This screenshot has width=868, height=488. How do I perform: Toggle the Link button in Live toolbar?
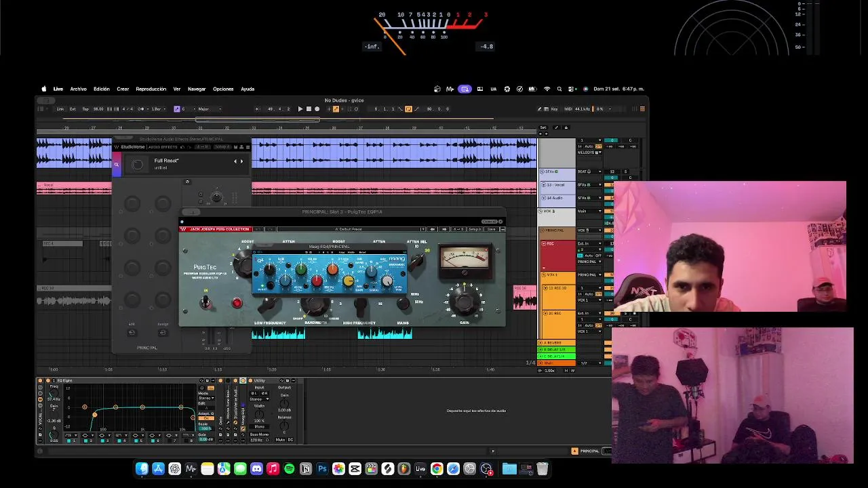point(60,108)
